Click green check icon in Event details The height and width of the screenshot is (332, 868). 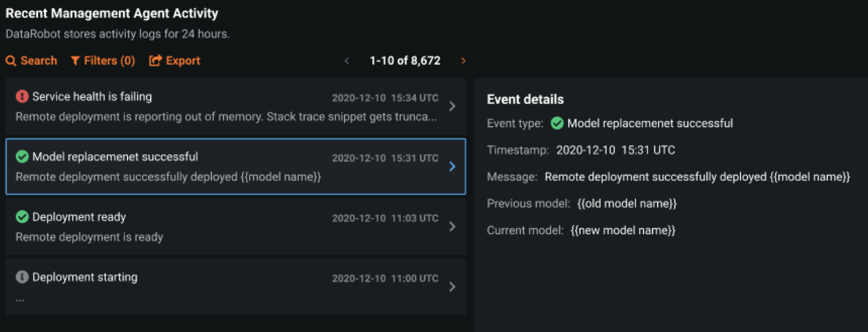[x=557, y=124]
